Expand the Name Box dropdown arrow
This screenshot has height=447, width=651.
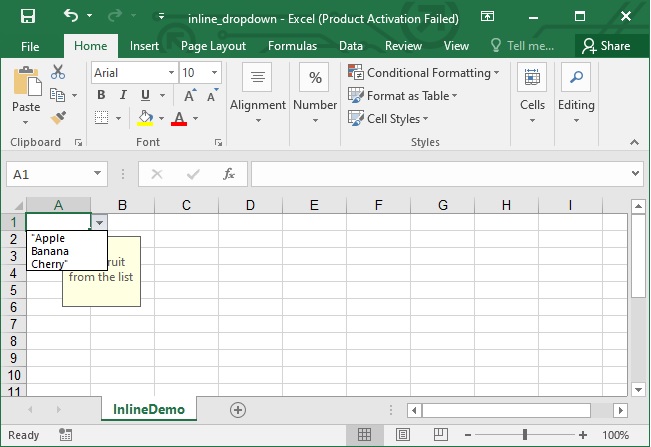(x=97, y=174)
